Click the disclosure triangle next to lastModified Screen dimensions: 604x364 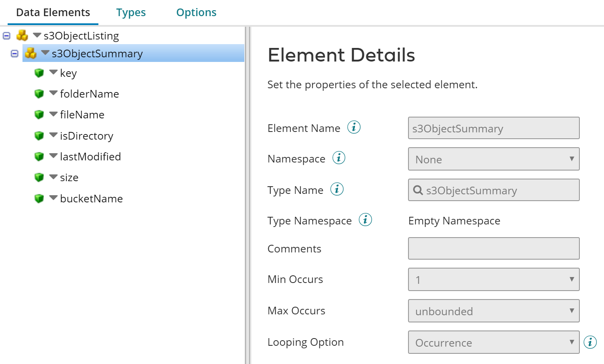click(x=53, y=156)
